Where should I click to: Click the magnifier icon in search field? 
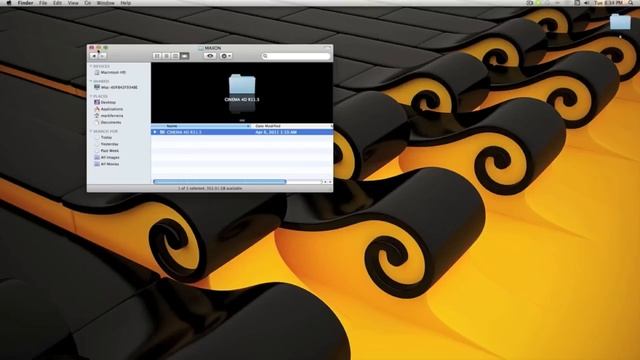(265, 56)
